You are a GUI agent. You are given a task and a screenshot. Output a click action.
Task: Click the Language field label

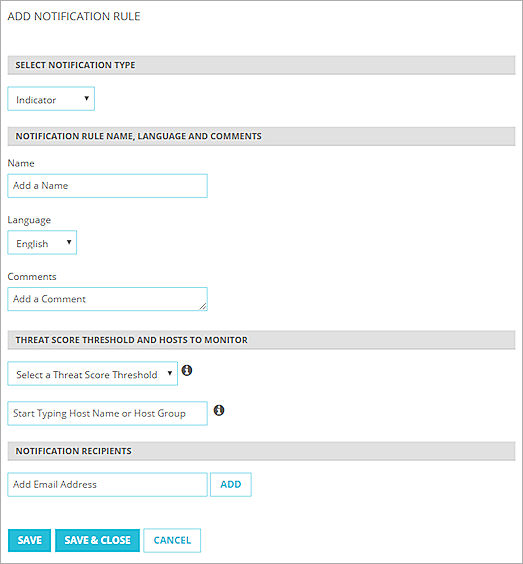(x=29, y=220)
